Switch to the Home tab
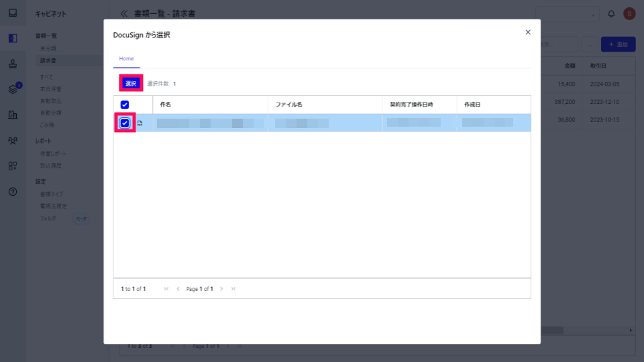The height and width of the screenshot is (362, 644). point(127,59)
